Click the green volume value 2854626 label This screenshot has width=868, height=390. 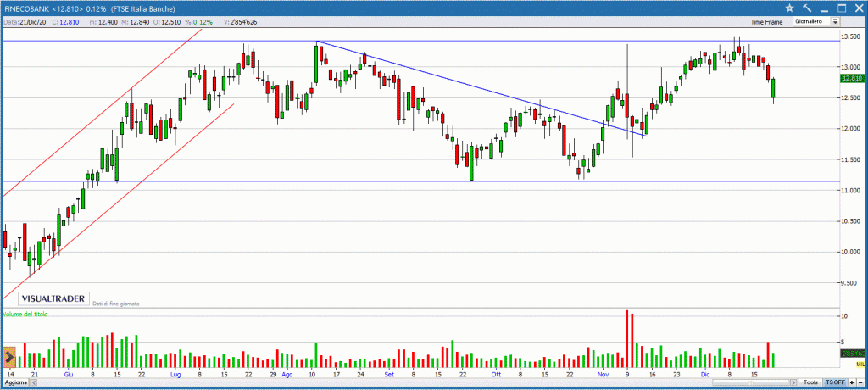853,353
